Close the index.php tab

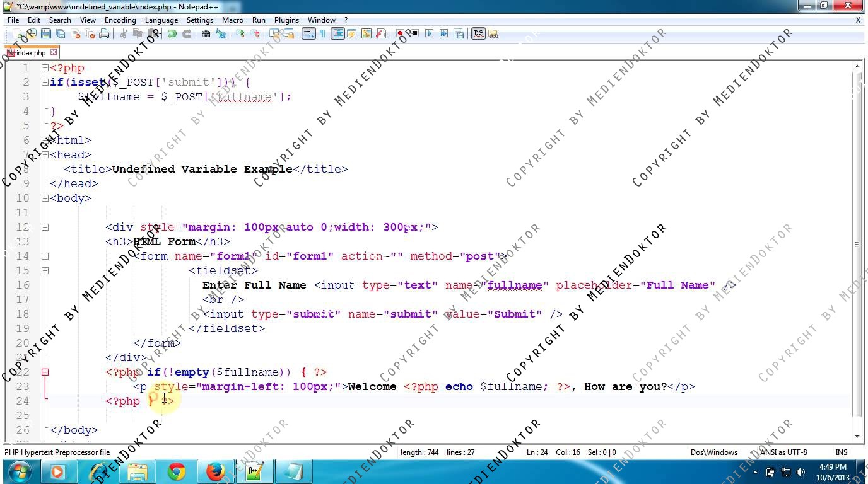(x=54, y=52)
